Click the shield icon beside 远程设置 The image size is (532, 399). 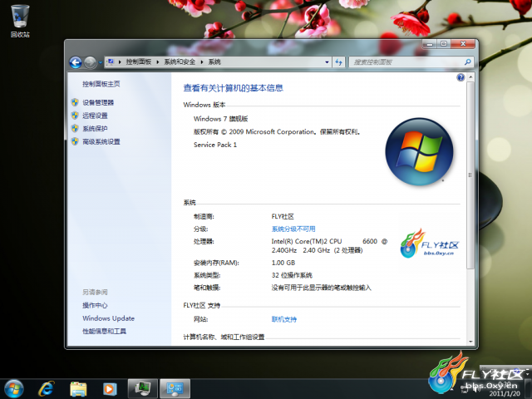75,115
